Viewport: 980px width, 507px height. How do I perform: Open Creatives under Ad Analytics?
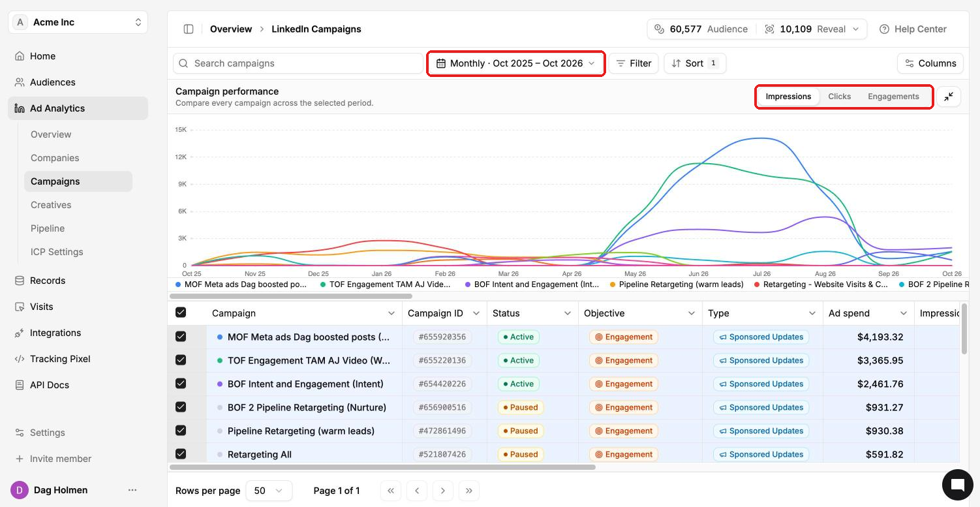click(x=78, y=205)
